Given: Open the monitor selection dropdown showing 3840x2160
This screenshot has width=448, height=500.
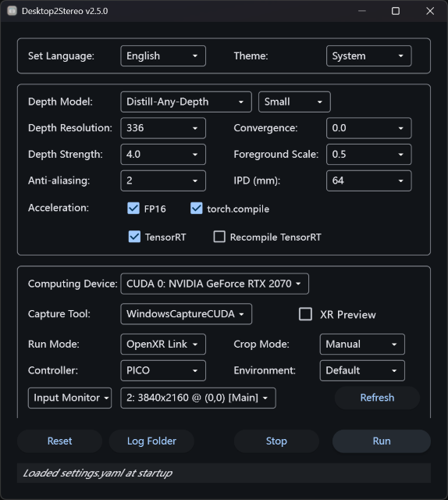Looking at the screenshot, I should click(x=198, y=398).
